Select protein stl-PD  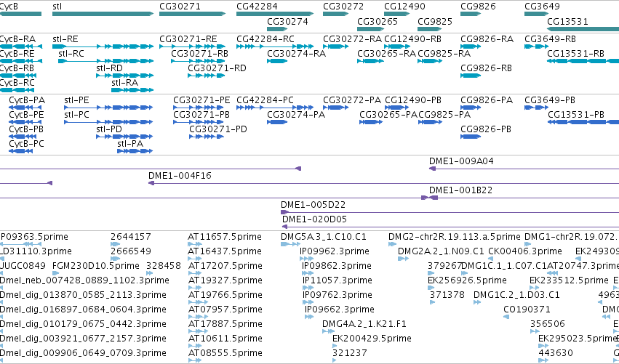coord(124,137)
